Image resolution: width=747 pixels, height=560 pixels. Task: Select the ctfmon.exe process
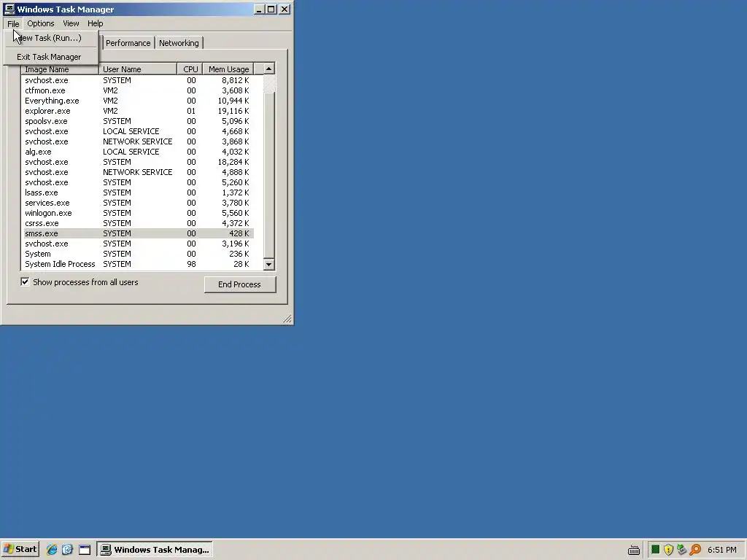pyautogui.click(x=139, y=90)
